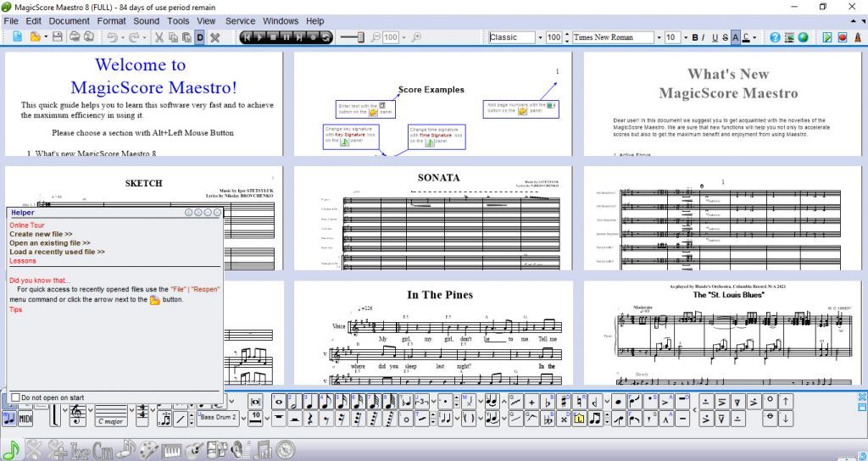Click the playback Play button

click(259, 37)
